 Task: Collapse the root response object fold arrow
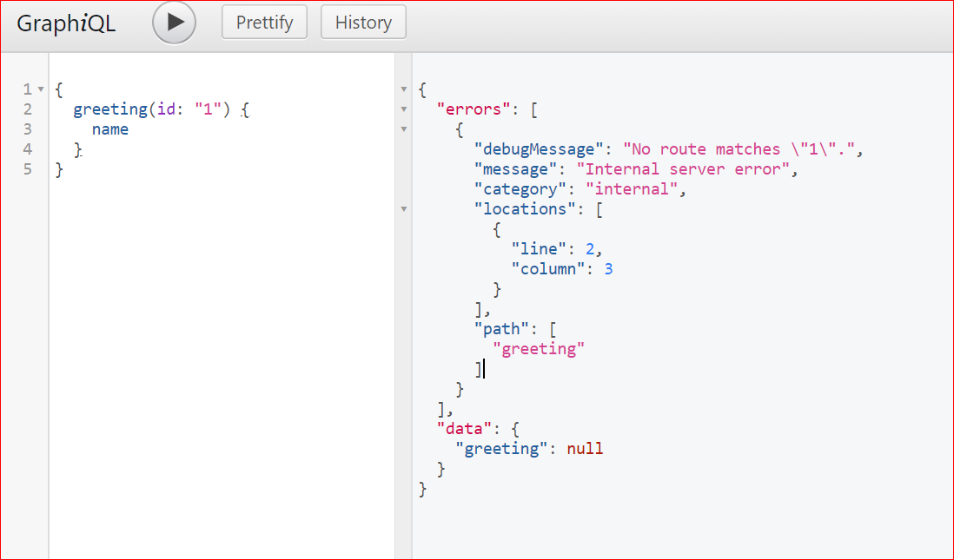pos(403,89)
